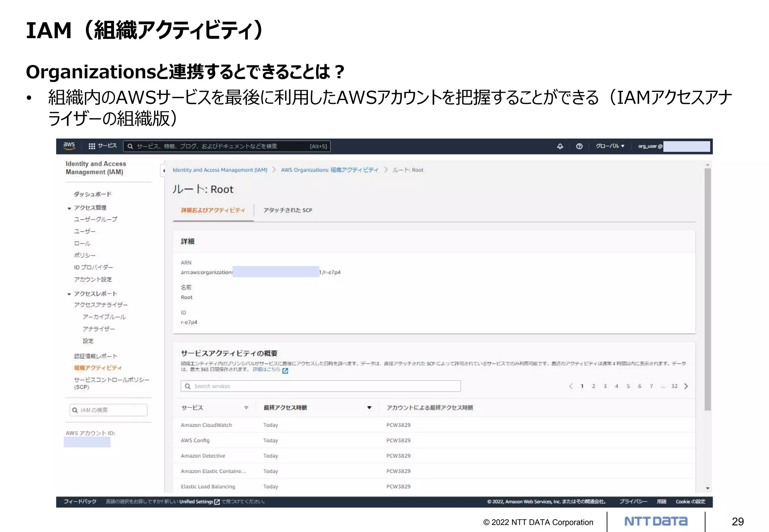Collapse the IAM side navigation panel arrow
769x532 pixels.
(x=164, y=171)
